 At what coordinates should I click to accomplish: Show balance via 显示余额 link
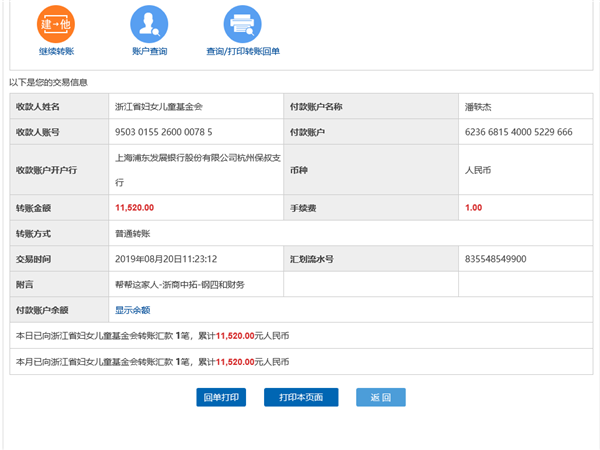tap(132, 310)
